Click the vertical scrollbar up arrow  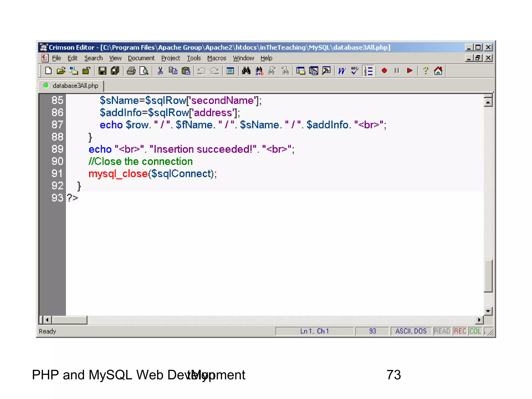pos(488,103)
